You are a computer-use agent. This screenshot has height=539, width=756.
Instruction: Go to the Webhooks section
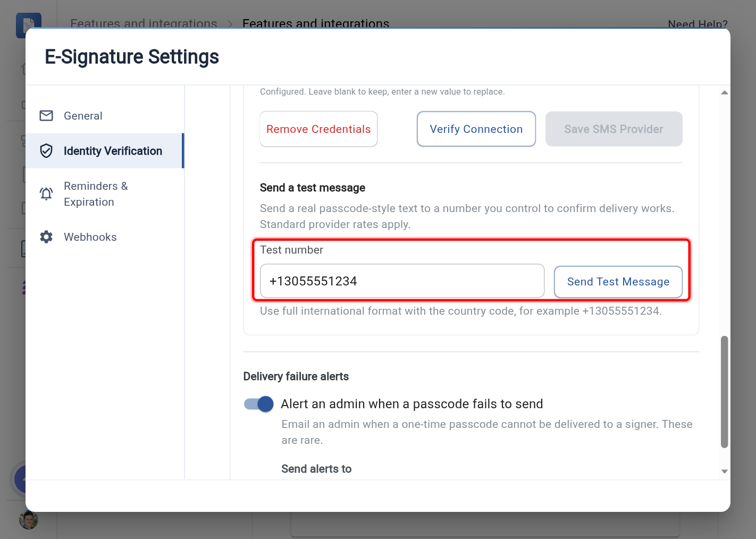click(x=105, y=237)
